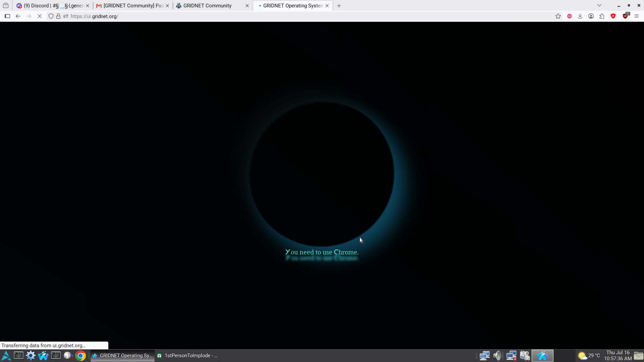Switch to GRIDNET Operating Sy... taskbar window
The width and height of the screenshot is (644, 362).
(122, 356)
